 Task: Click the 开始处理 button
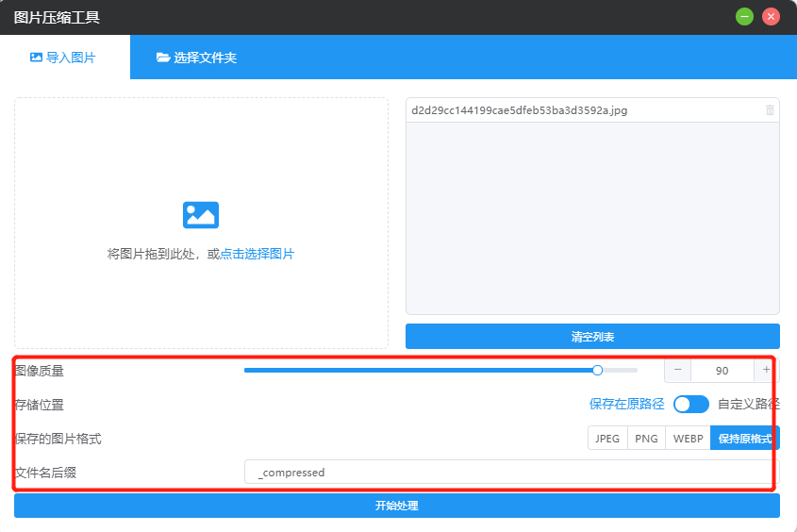(x=396, y=506)
